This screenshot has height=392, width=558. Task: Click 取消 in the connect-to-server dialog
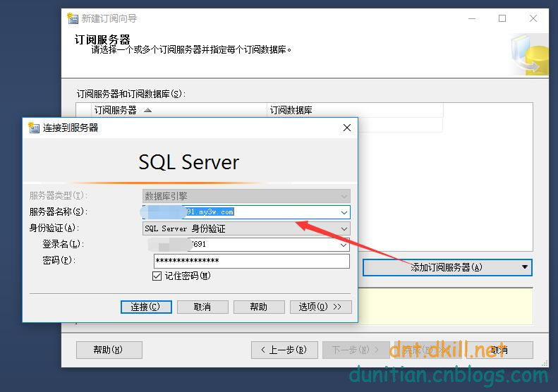click(202, 307)
